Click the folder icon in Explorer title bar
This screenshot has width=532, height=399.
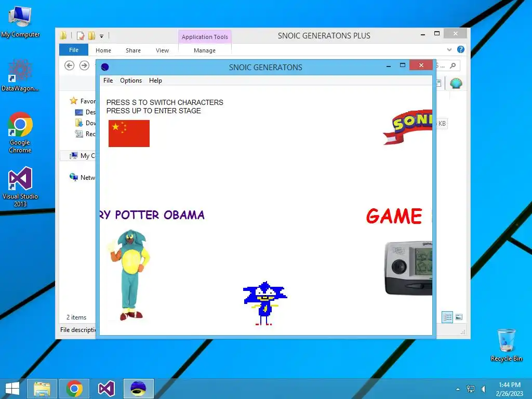pos(63,35)
